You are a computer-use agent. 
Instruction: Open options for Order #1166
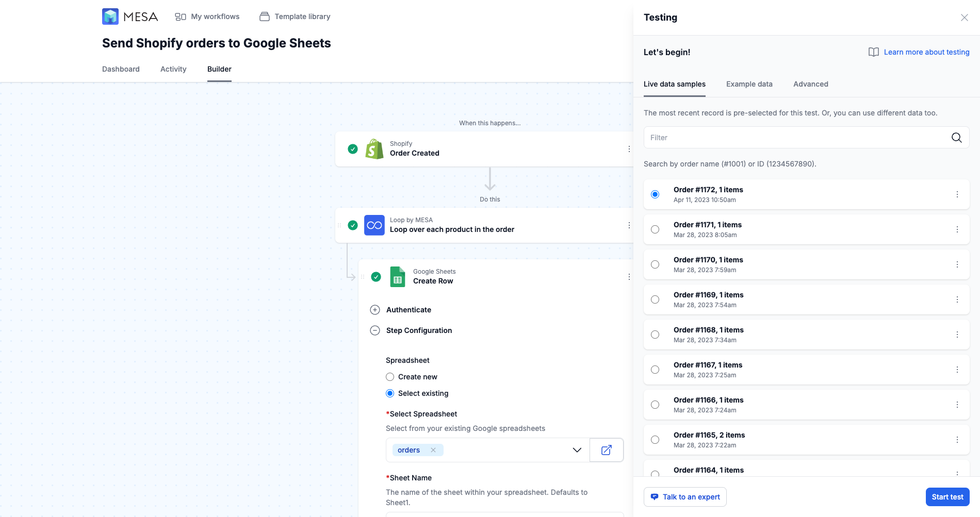[x=957, y=405]
